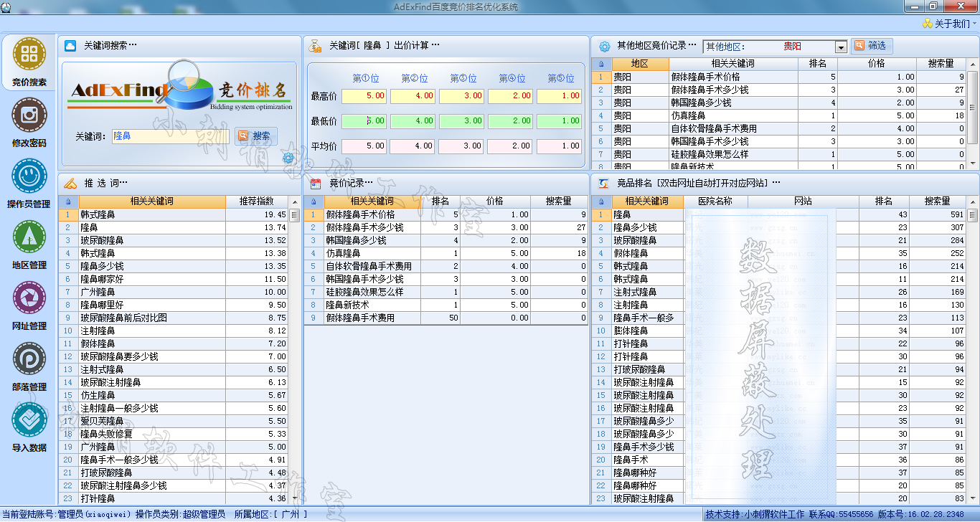Screen dimensions: 980x522
Task: Click the 竞品排名 panel icon
Action: [604, 183]
